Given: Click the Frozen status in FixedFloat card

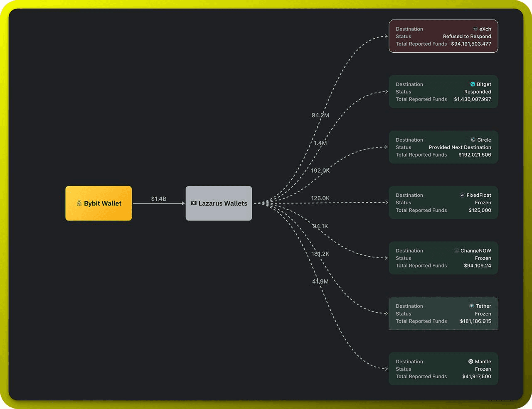Looking at the screenshot, I should pos(483,203).
